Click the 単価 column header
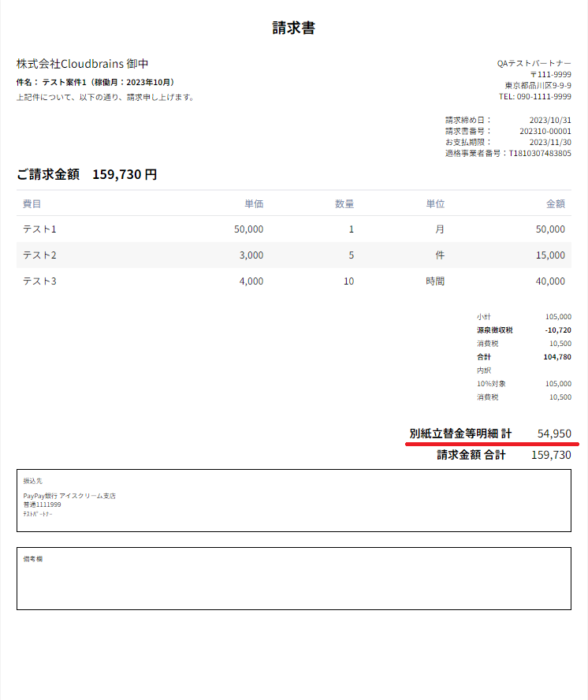 (x=254, y=204)
